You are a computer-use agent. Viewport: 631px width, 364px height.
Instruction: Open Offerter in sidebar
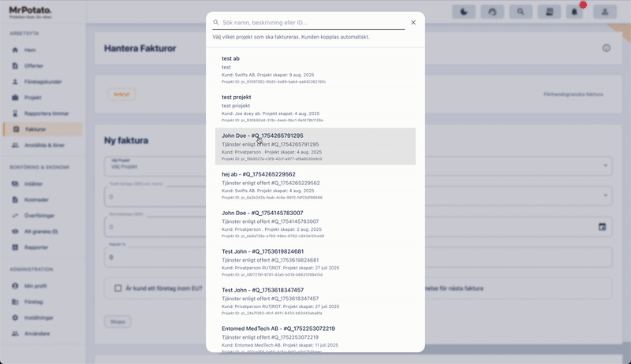43,66
